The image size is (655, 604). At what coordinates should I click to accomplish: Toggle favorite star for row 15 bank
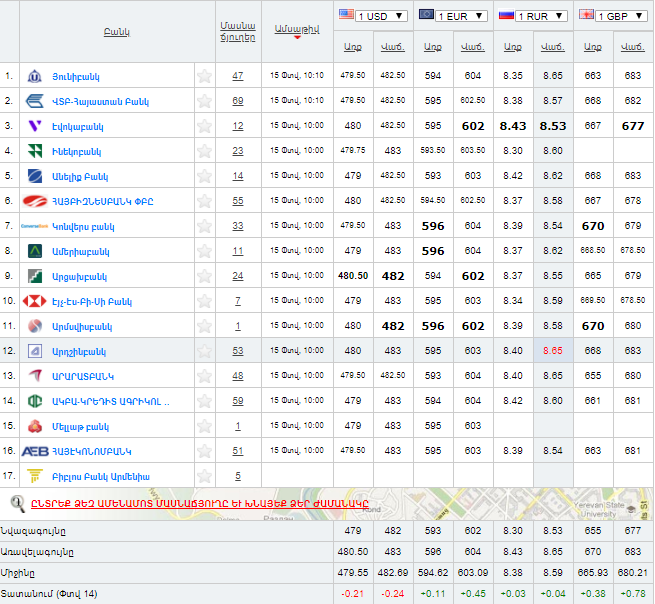204,426
